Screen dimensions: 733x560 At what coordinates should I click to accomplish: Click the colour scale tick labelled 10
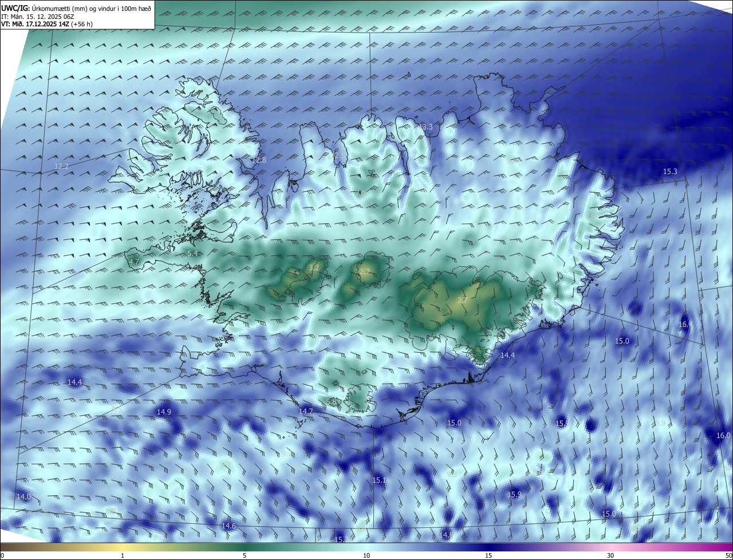point(366,555)
